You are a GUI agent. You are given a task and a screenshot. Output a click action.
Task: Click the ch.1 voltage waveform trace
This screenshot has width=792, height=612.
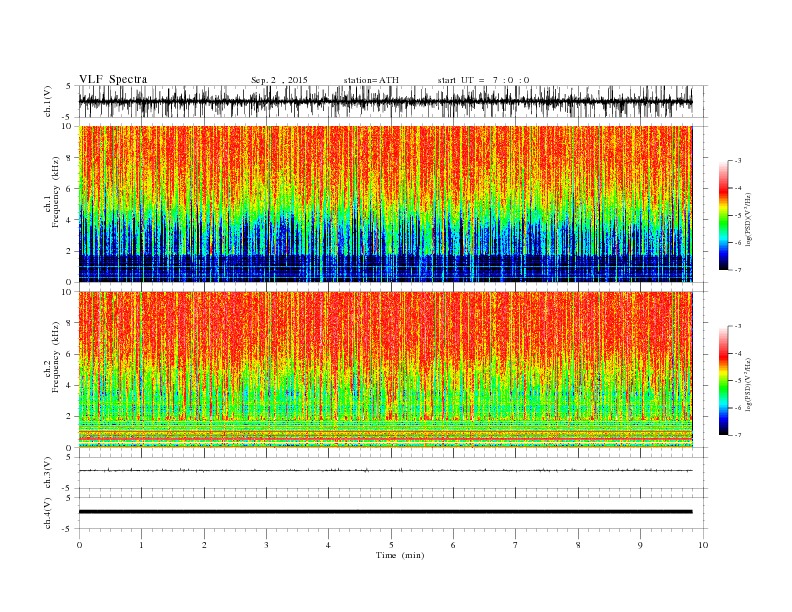[x=386, y=101]
